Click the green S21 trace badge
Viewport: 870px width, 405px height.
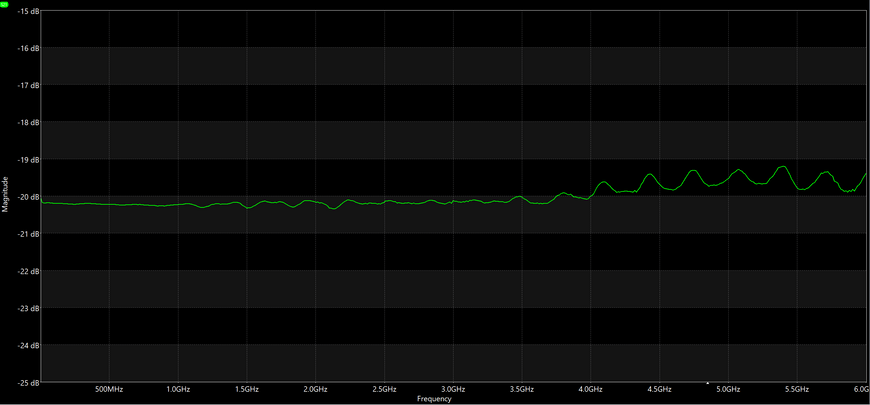[4, 4]
